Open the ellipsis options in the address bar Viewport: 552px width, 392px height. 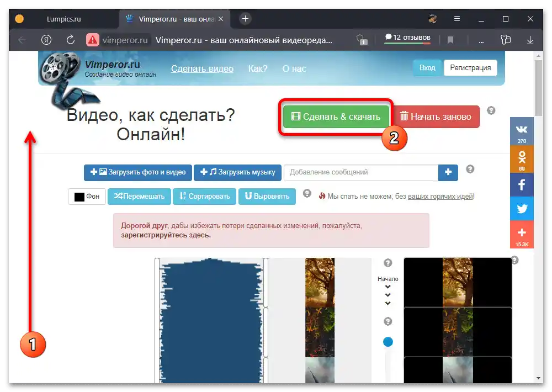[481, 40]
